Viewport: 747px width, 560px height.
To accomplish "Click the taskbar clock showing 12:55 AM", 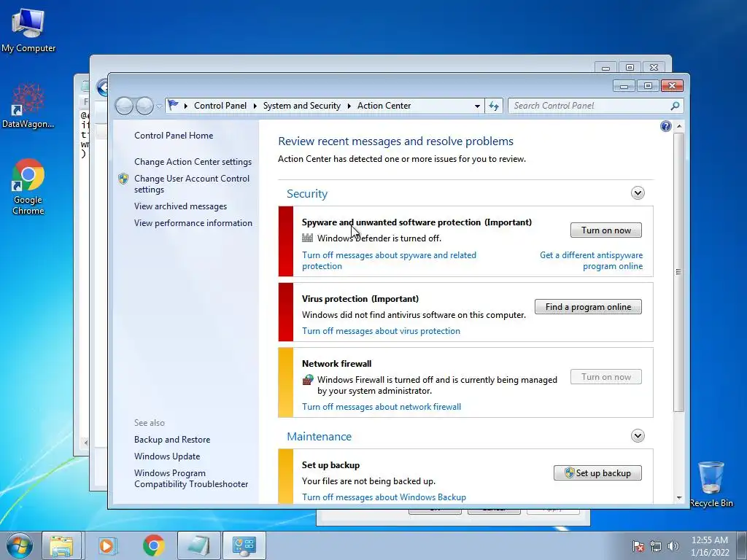I will click(x=710, y=546).
